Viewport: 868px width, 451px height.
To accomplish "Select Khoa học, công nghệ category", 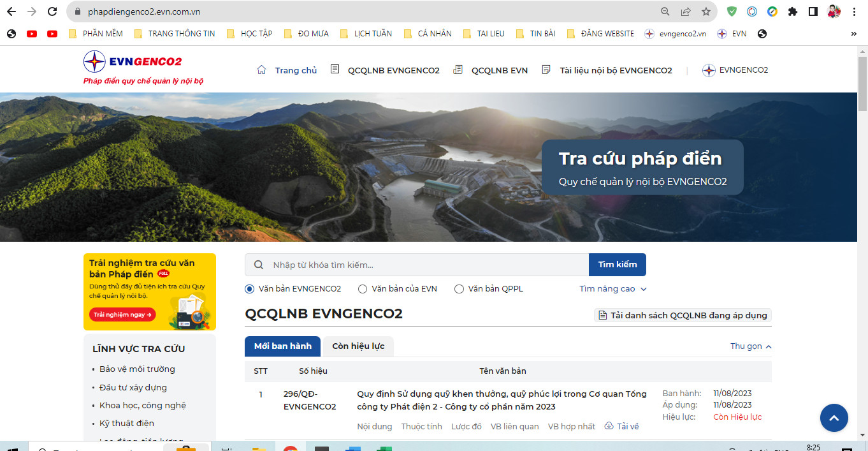I will click(143, 405).
